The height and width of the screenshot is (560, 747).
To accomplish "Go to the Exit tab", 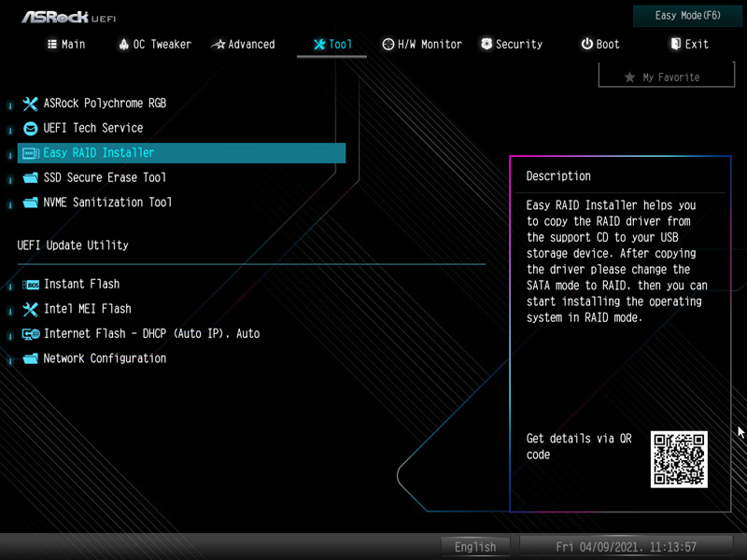I will 689,44.
